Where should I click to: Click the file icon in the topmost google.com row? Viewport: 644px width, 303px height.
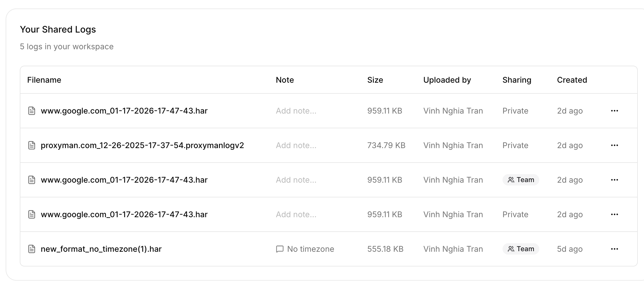click(32, 111)
